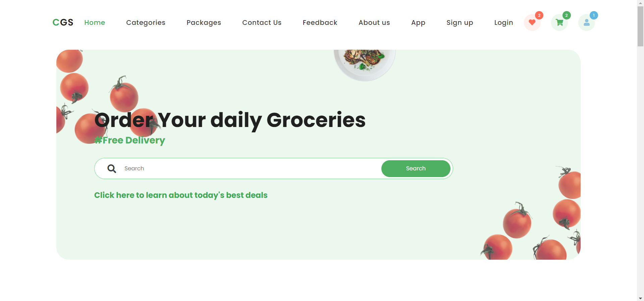644x301 pixels.
Task: Open the wishlist heart icon
Action: point(532,23)
